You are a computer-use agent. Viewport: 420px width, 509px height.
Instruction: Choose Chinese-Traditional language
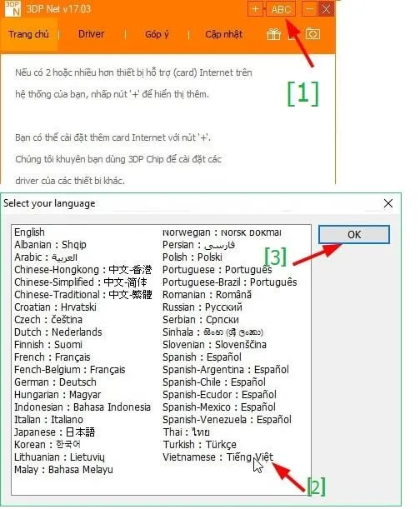click(83, 294)
